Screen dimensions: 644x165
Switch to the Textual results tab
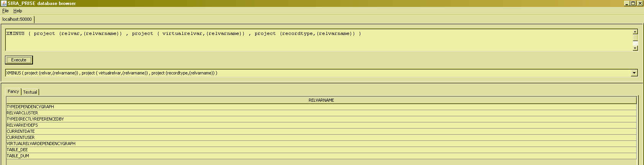tap(30, 92)
